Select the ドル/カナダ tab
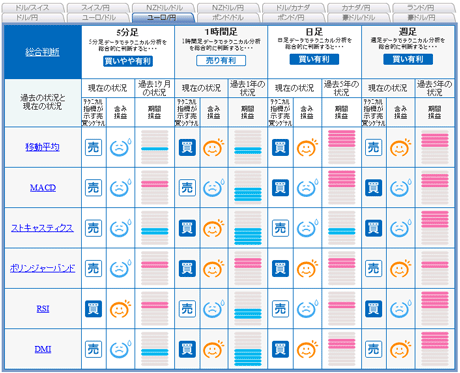The height and width of the screenshot is (373, 460). 293,8
